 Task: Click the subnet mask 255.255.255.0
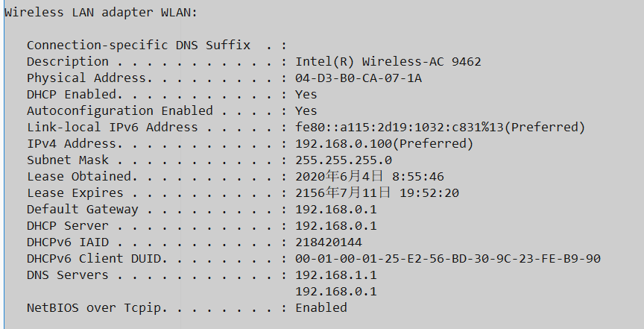click(x=344, y=160)
